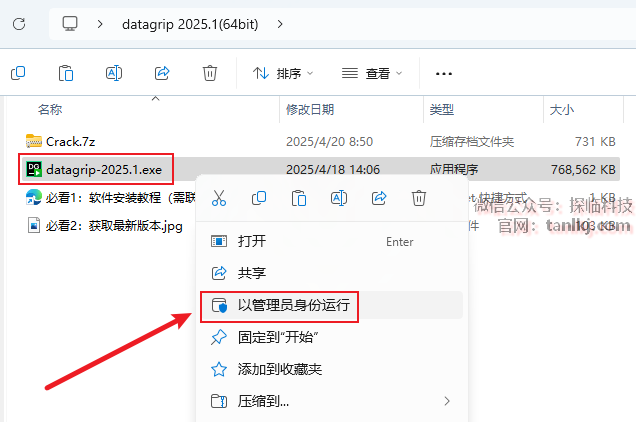Click the Share icon in the context menu
This screenshot has width=636, height=422.
pos(379,198)
